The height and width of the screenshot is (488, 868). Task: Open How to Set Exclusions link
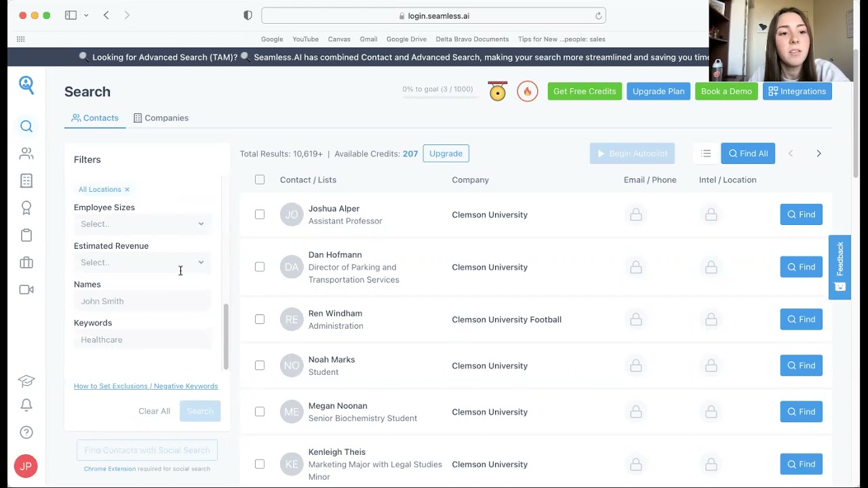point(146,386)
